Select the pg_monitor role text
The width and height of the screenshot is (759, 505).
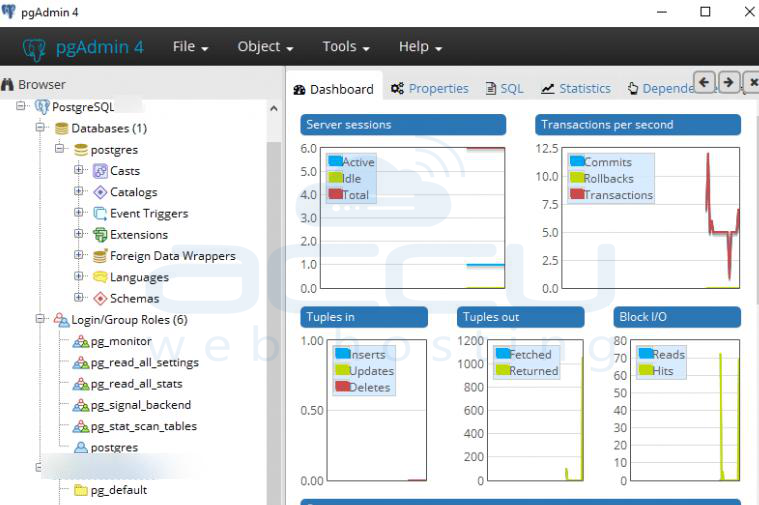[121, 341]
